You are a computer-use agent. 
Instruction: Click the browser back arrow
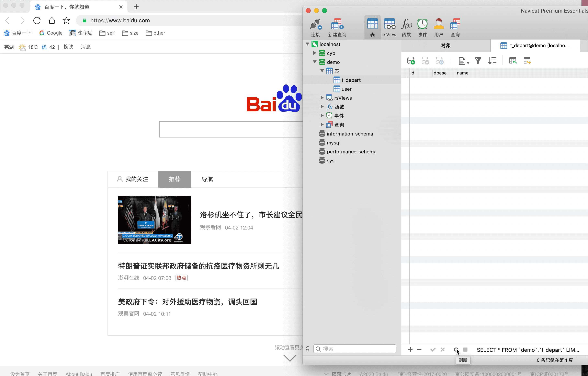click(x=7, y=21)
